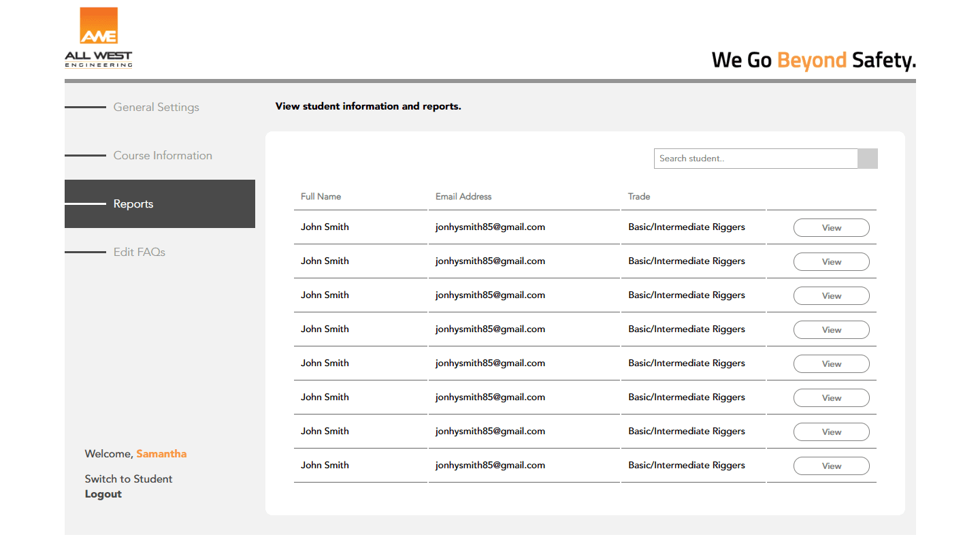The height and width of the screenshot is (552, 980).
Task: Select the Reports sidebar item
Action: coord(133,204)
